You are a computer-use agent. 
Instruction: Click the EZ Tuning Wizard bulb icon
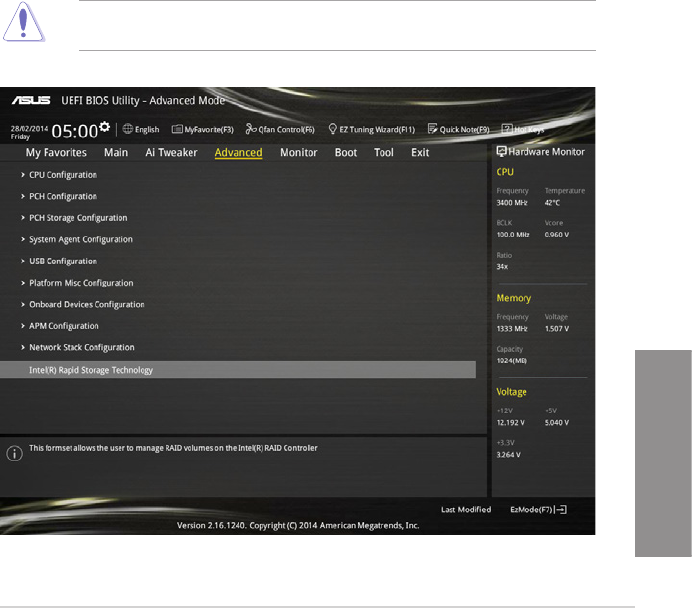pos(333,129)
